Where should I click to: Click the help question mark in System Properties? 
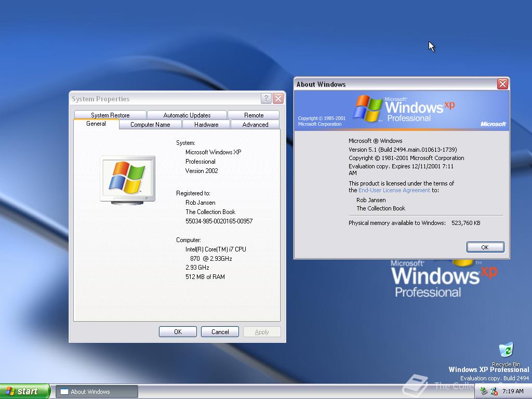pos(266,98)
